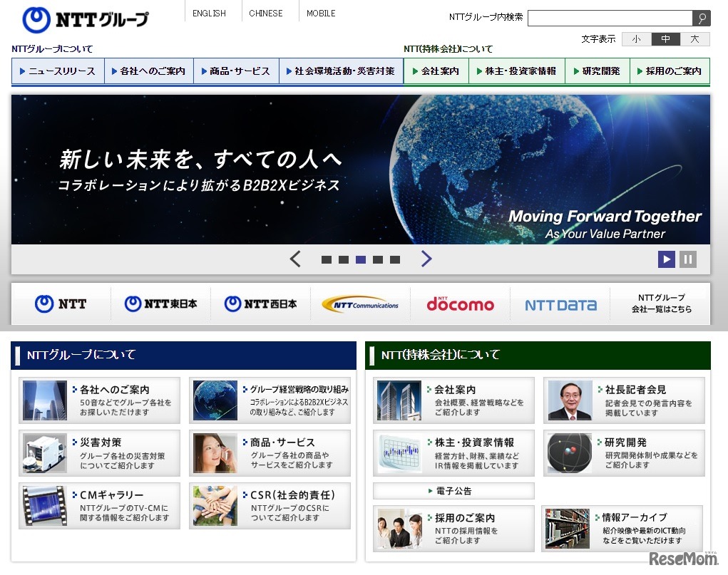Click the NTTグループ内検索 search input field
Viewport: 728px width, 575px height.
610,19
